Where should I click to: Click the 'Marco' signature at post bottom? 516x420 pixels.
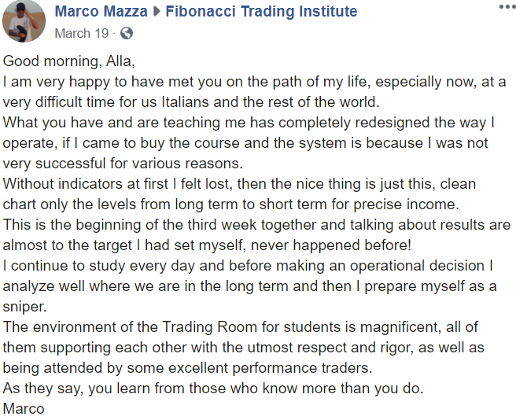click(24, 409)
